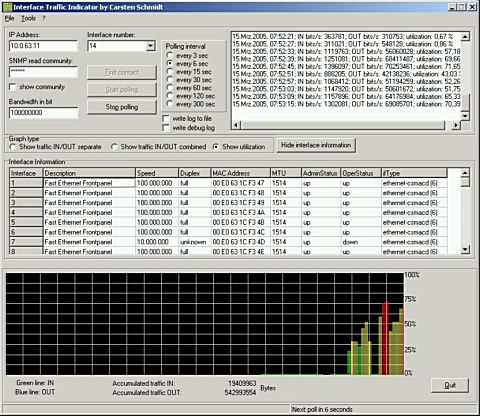Click the First contact button
Image resolution: width=480 pixels, height=416 pixels.
pyautogui.click(x=122, y=72)
